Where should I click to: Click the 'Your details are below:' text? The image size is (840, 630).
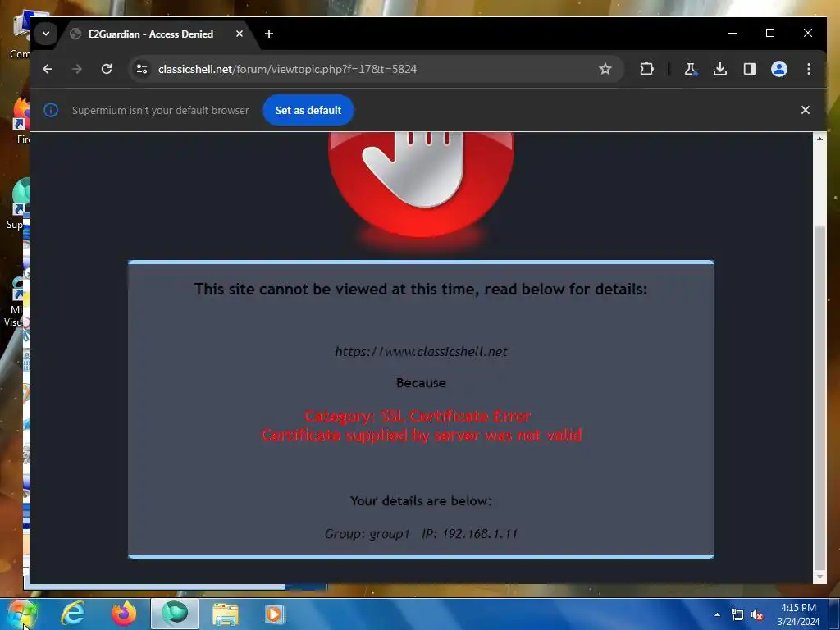point(421,501)
